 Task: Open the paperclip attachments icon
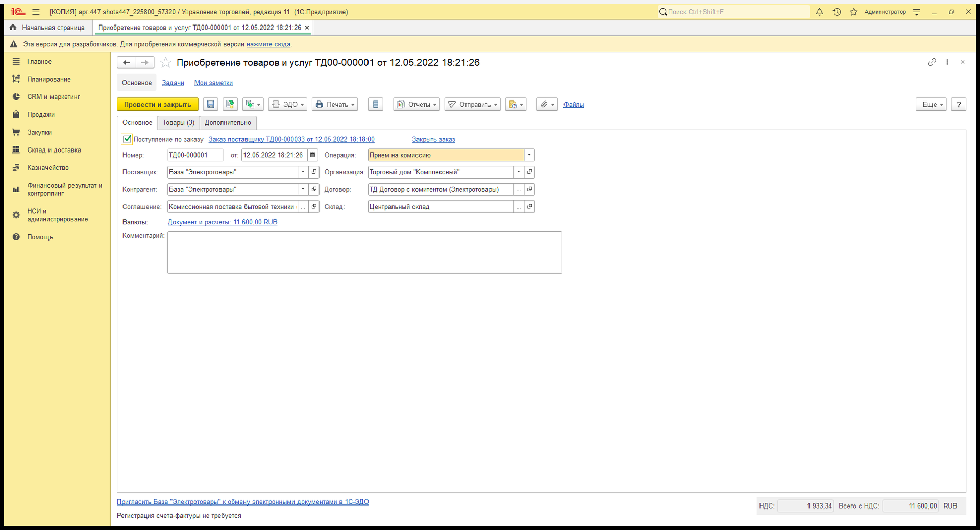point(547,104)
